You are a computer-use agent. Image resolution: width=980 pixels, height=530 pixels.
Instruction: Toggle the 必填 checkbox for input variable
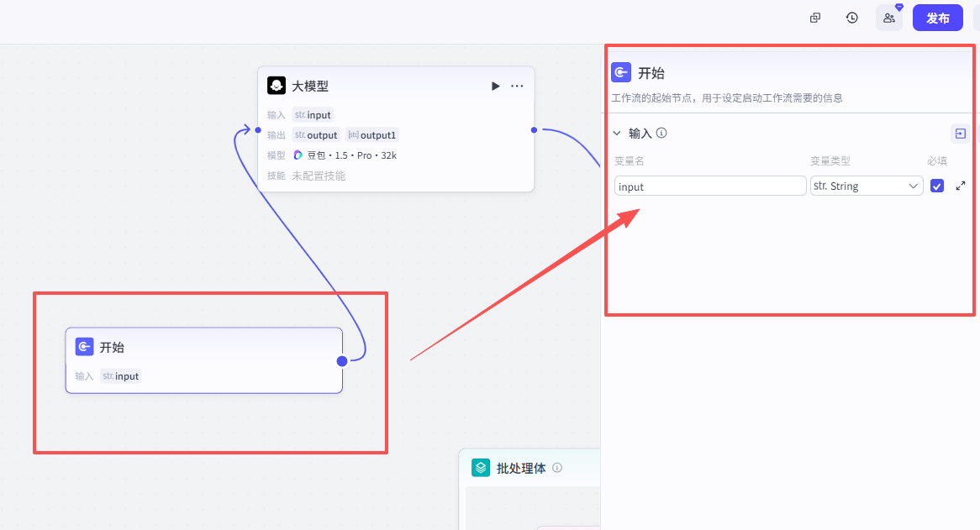pos(937,186)
